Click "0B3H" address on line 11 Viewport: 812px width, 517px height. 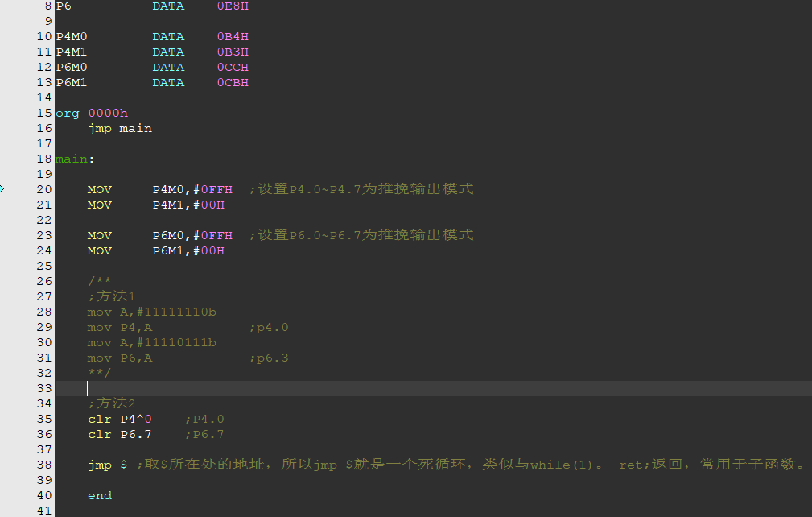233,52
